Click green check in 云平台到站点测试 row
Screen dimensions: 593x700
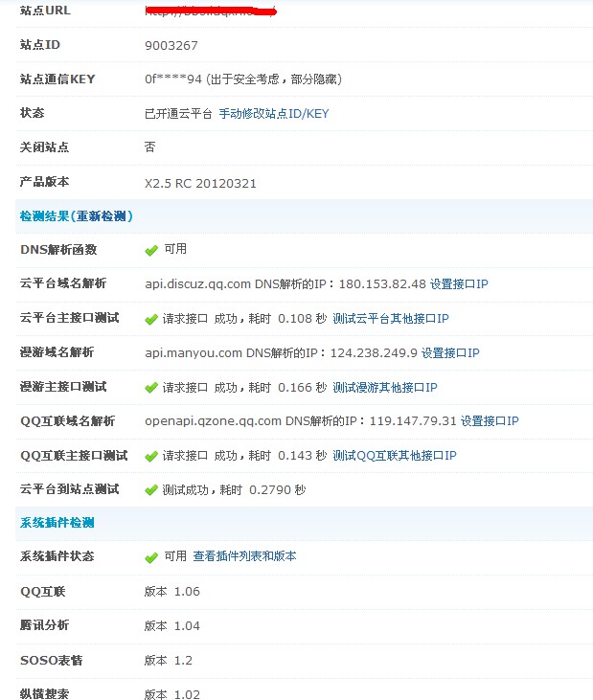(151, 490)
